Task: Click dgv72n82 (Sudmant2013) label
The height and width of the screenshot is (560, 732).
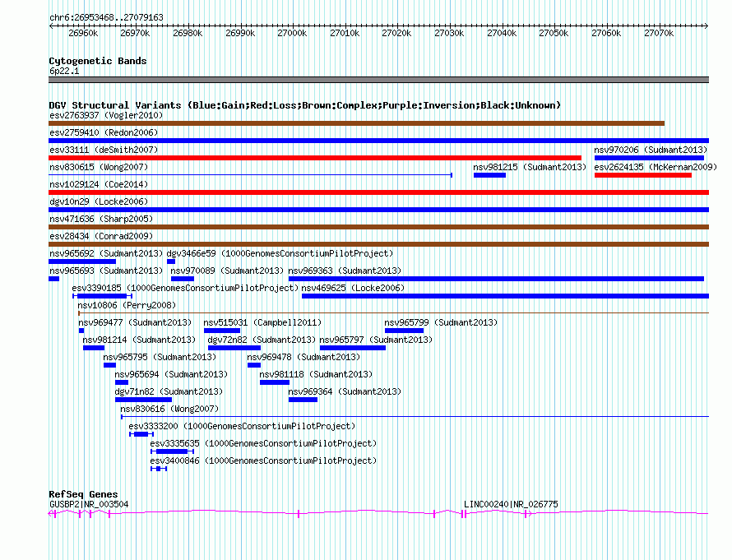Action: 262,340
